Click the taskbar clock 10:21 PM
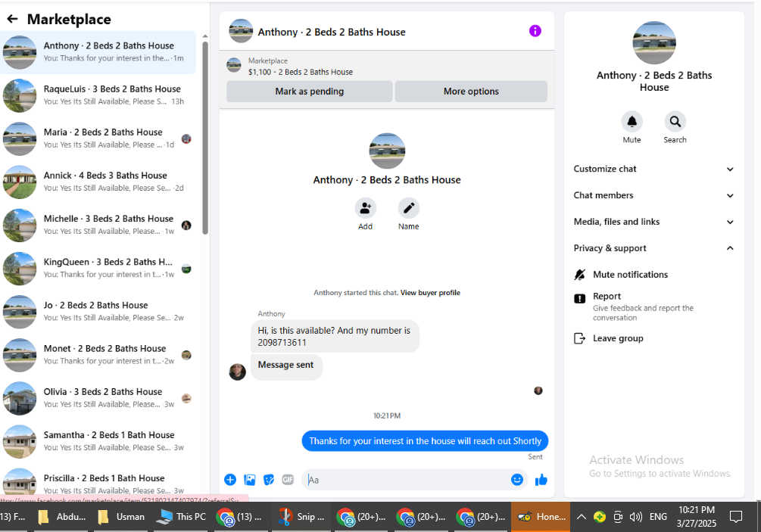This screenshot has width=761, height=532. coord(697,516)
